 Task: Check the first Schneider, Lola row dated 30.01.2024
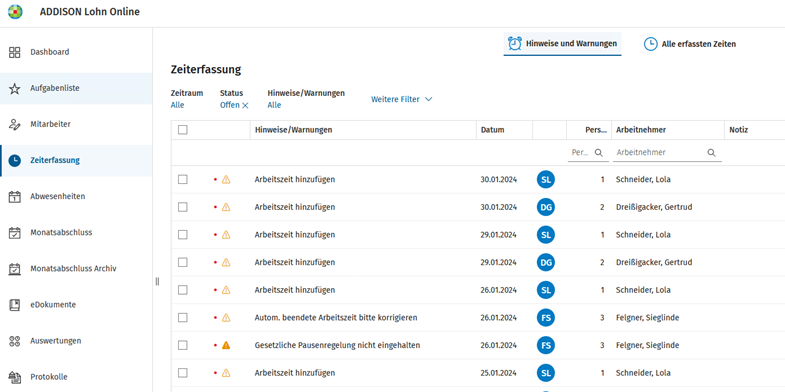pyautogui.click(x=183, y=179)
